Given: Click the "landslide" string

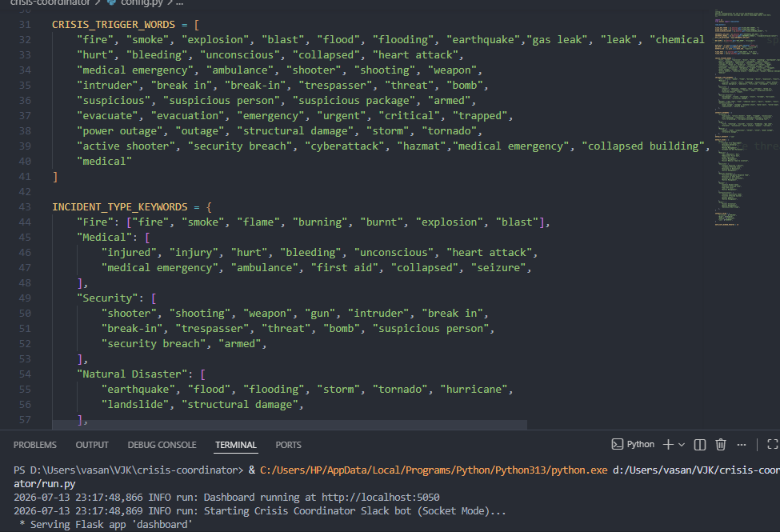Looking at the screenshot, I should [135, 405].
